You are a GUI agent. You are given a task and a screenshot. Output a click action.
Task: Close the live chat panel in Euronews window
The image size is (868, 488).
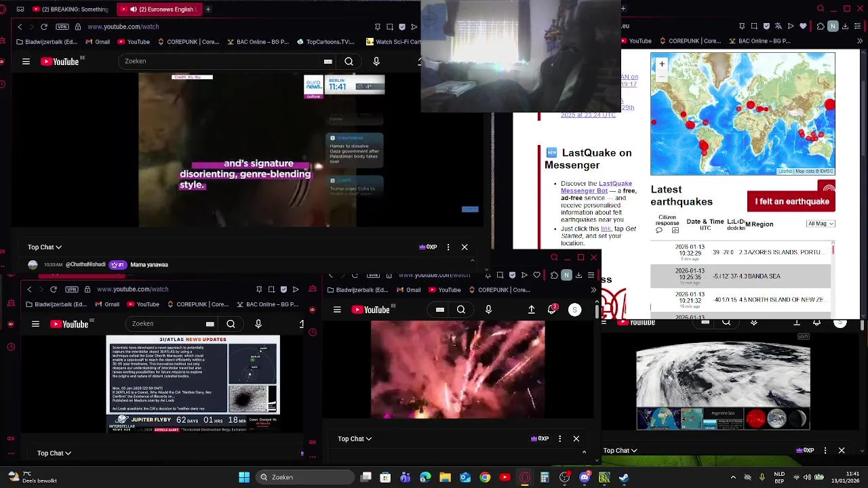[x=465, y=247]
